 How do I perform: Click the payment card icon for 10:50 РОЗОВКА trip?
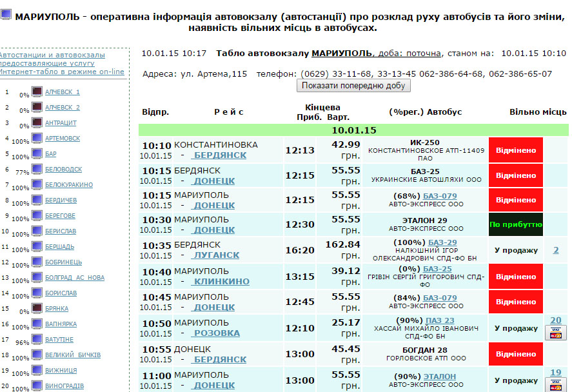pyautogui.click(x=555, y=333)
